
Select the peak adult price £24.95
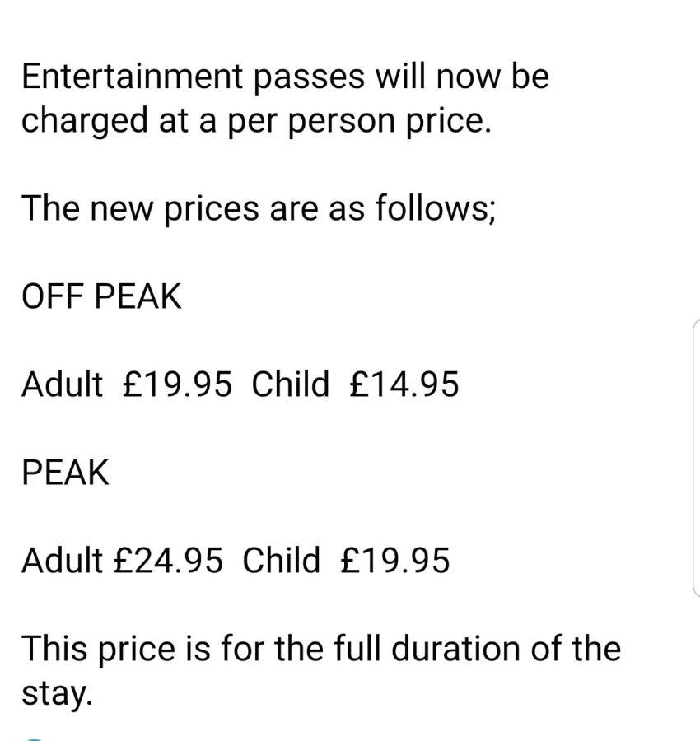(168, 560)
